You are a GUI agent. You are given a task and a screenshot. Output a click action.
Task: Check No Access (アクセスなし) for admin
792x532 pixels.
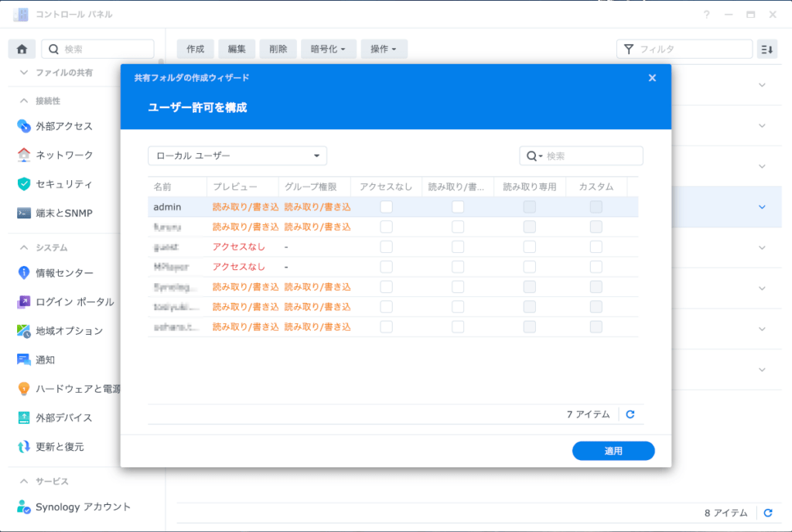point(387,207)
